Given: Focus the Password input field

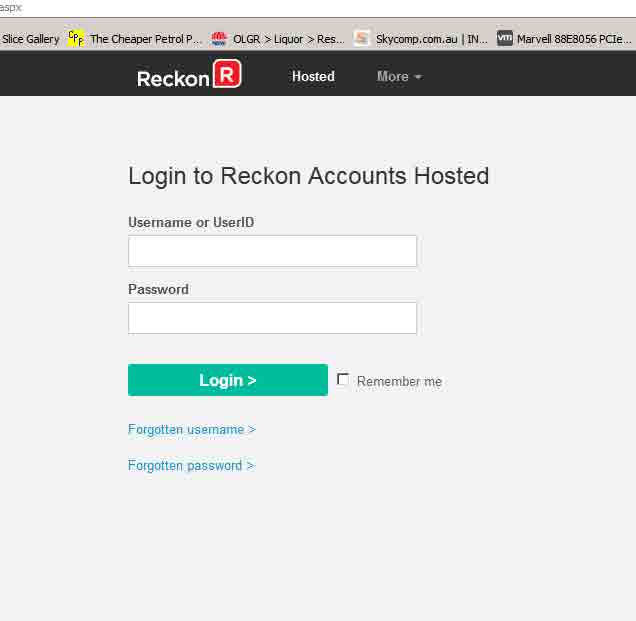Looking at the screenshot, I should coord(272,318).
